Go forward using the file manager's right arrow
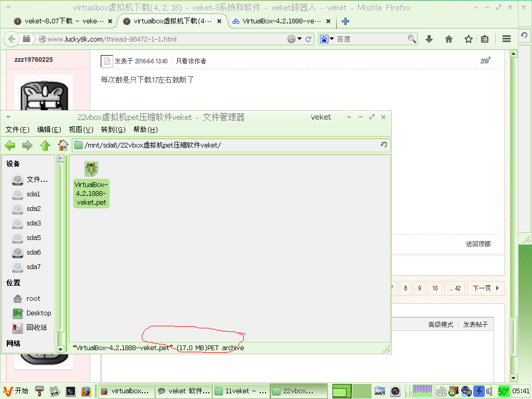Screen dimensions: 532x399 pyautogui.click(x=28, y=145)
